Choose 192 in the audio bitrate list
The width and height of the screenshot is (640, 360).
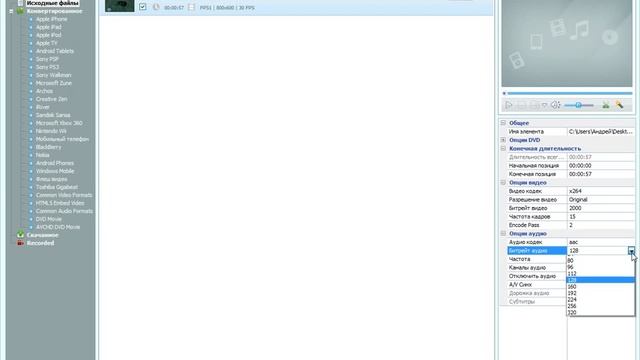(600, 293)
